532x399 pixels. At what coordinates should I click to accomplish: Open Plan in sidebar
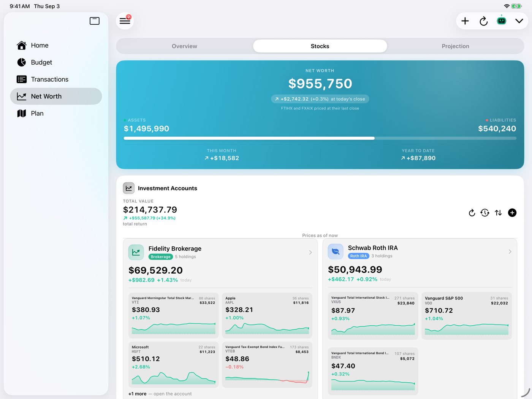(56, 114)
